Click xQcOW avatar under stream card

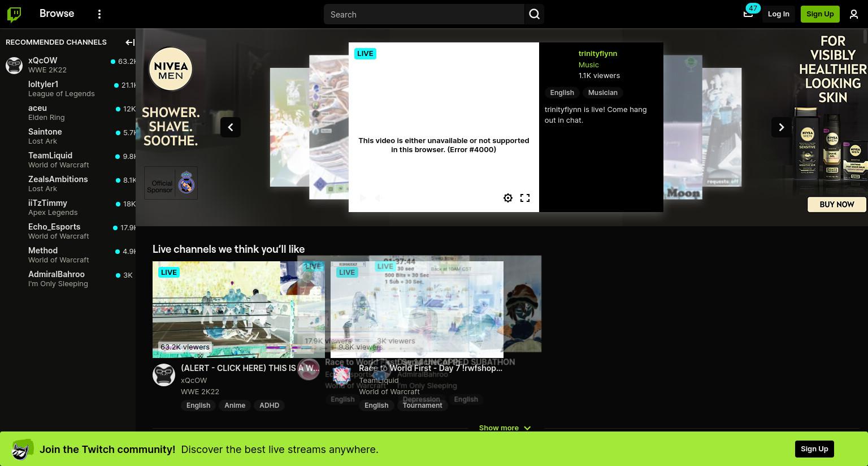[x=164, y=375]
